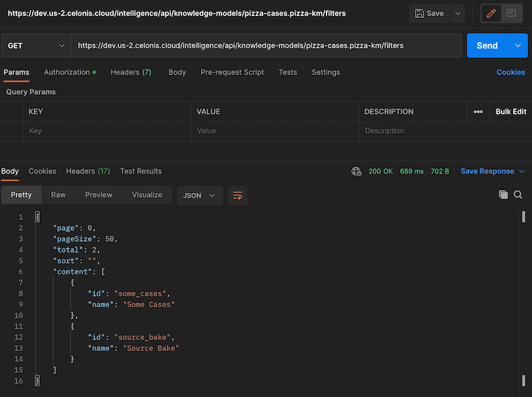Screen dimensions: 532x397
Task: Open the Cookies link
Action: [511, 72]
